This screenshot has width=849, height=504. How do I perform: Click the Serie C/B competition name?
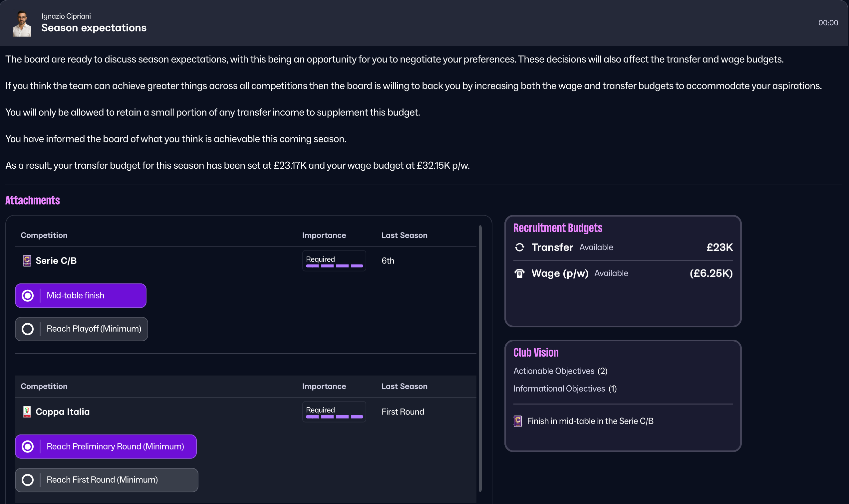[56, 261]
